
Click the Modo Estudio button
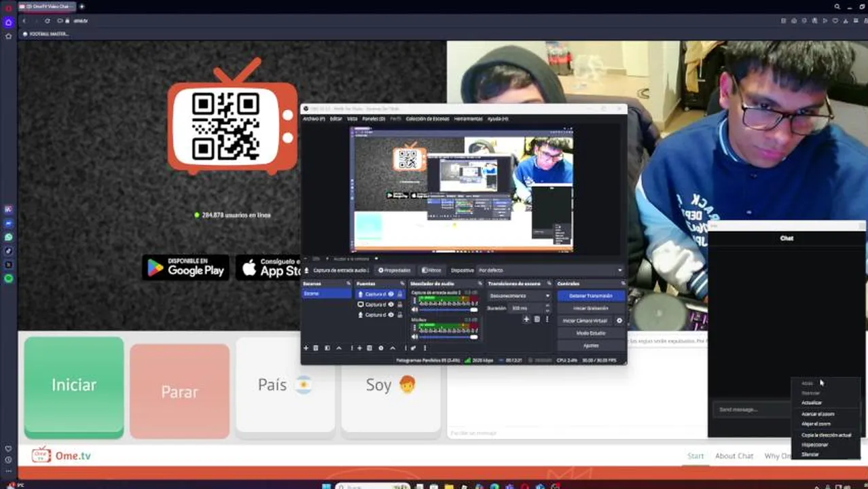point(590,333)
